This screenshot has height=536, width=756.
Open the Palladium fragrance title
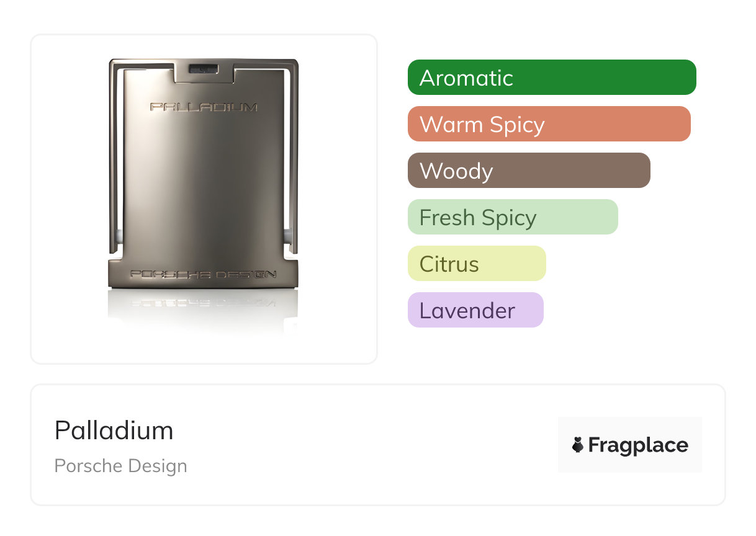coord(114,431)
